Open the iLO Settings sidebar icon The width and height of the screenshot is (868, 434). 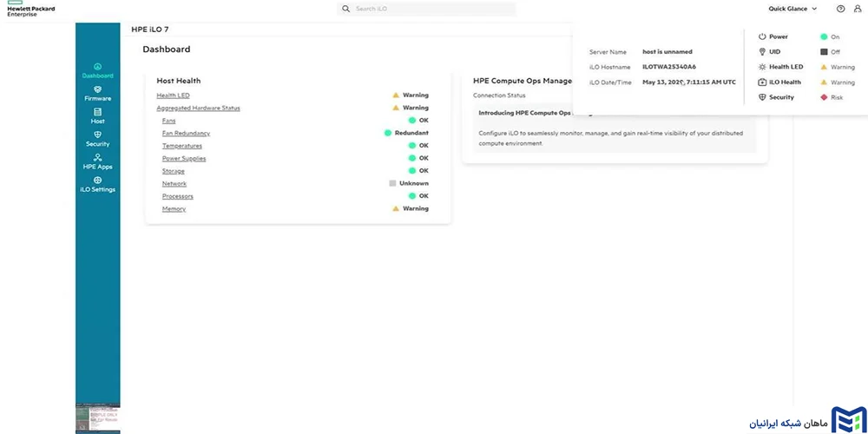point(97,180)
